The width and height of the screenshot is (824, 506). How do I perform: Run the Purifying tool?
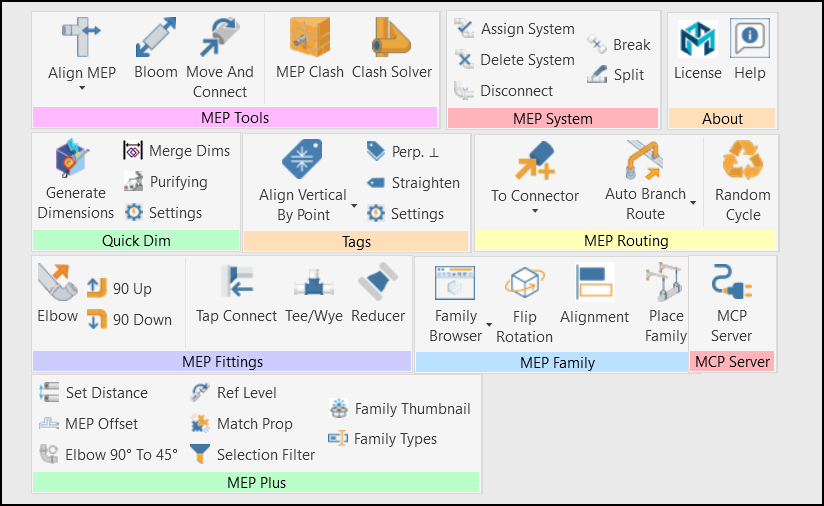(x=166, y=182)
